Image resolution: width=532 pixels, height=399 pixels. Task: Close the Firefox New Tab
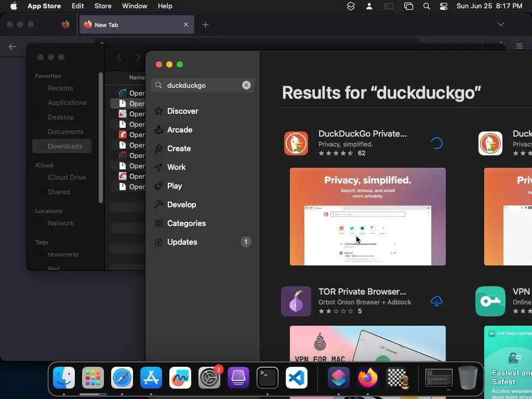[186, 24]
